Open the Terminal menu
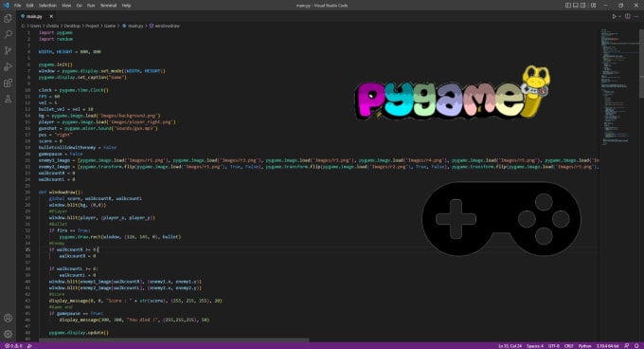This screenshot has width=644, height=349. click(x=108, y=6)
